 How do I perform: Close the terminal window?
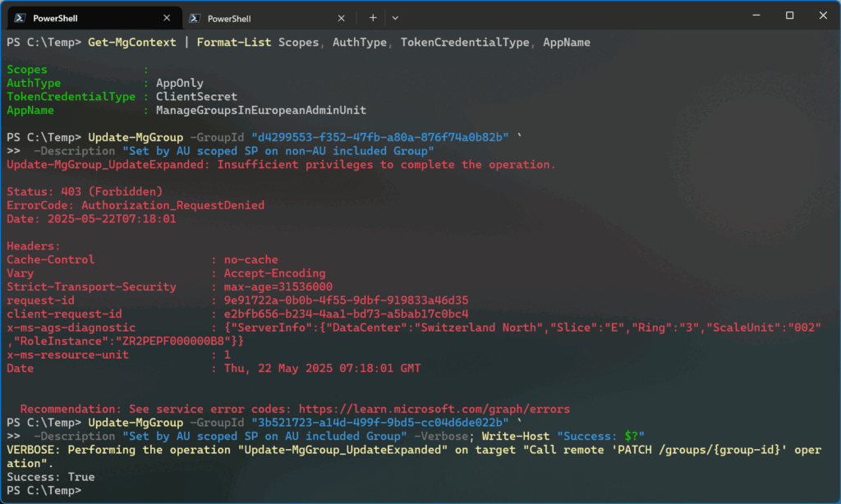tap(823, 15)
